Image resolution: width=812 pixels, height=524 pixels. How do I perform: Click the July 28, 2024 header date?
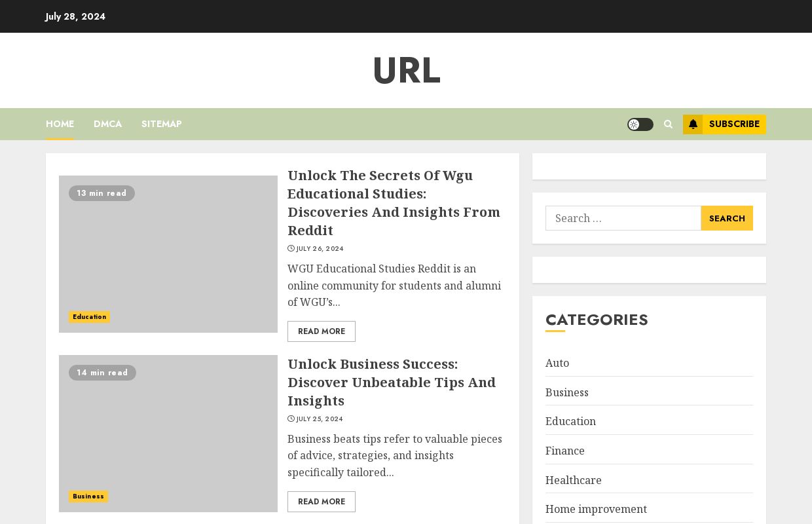point(75,16)
